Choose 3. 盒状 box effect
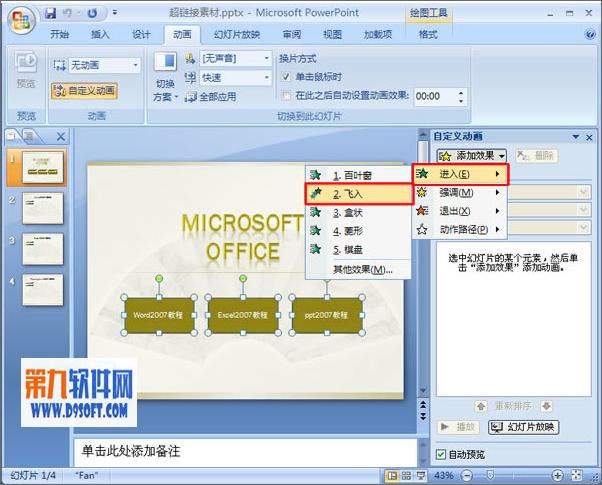This screenshot has width=602, height=485. click(x=359, y=212)
